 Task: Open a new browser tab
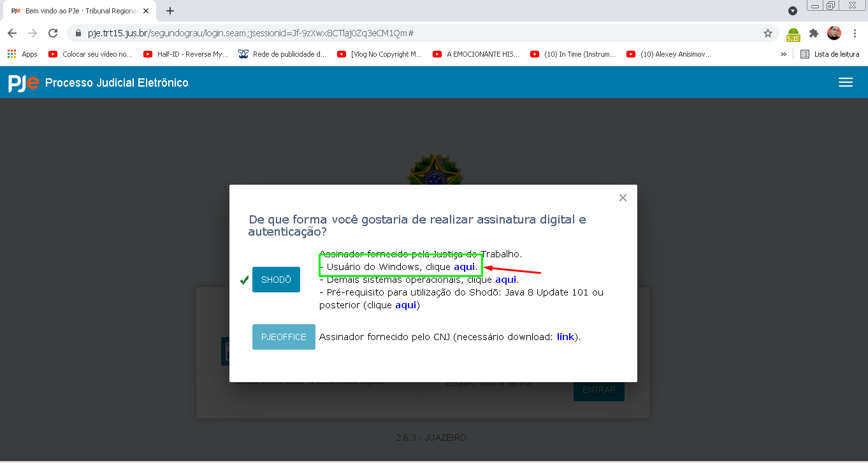170,11
